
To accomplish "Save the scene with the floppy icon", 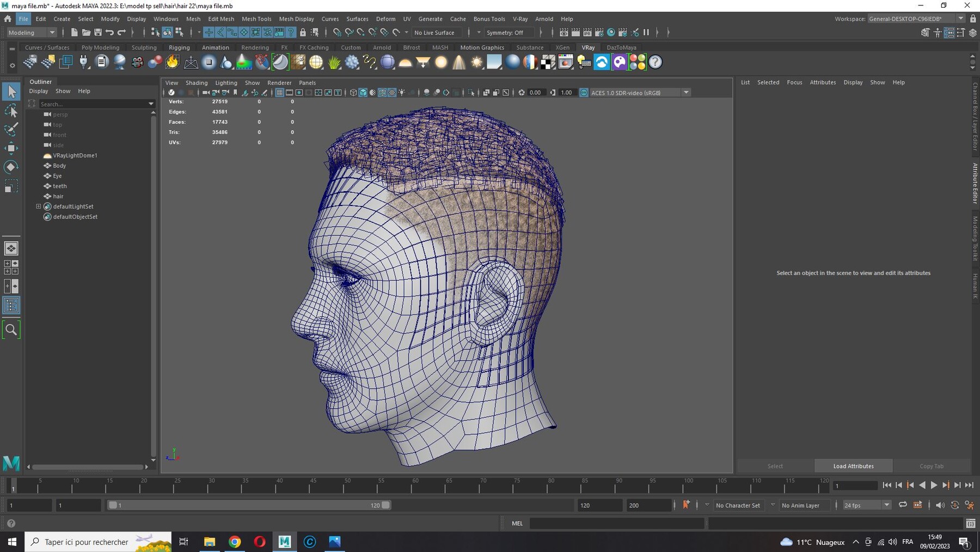I will pyautogui.click(x=98, y=33).
